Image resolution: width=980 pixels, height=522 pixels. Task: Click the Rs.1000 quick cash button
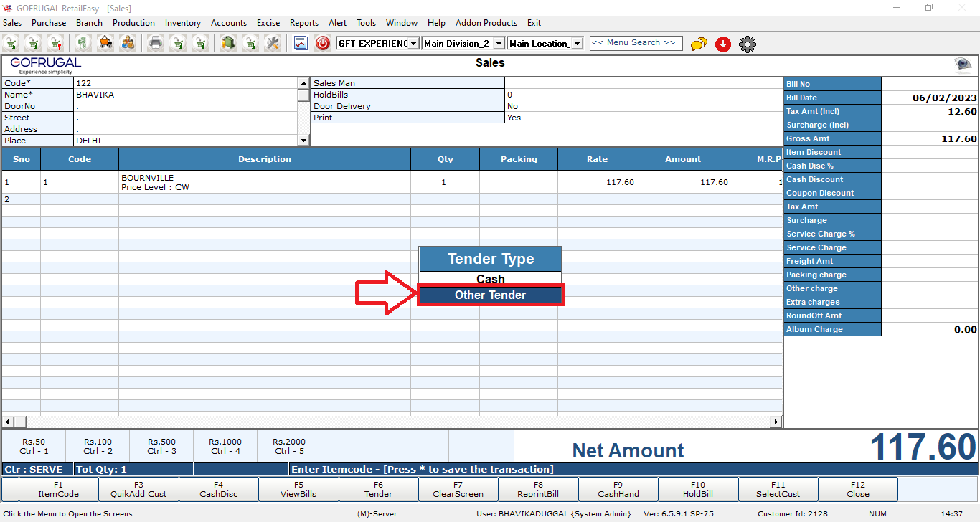pyautogui.click(x=225, y=446)
